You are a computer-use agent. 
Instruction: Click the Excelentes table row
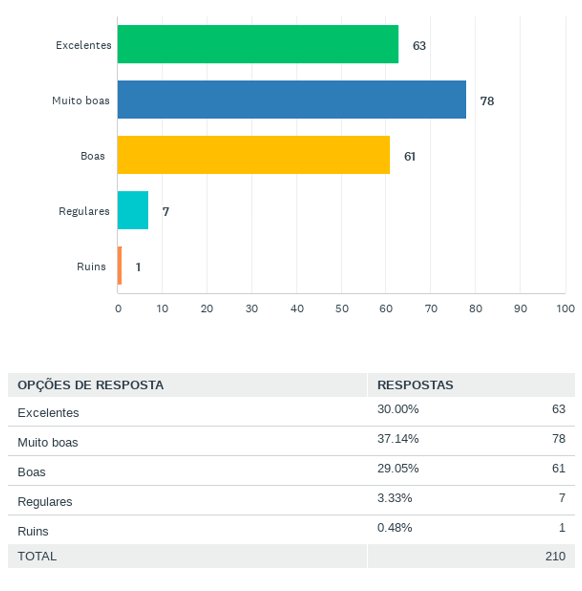(291, 412)
